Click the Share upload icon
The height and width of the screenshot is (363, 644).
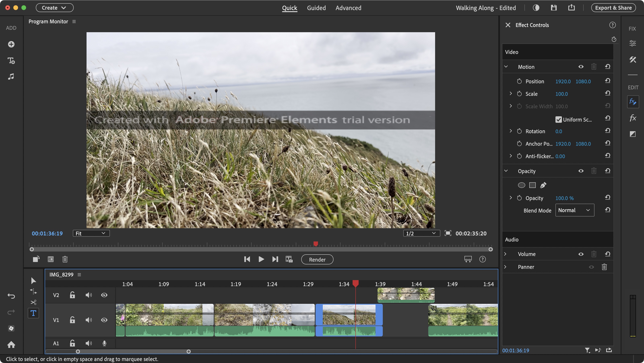572,8
